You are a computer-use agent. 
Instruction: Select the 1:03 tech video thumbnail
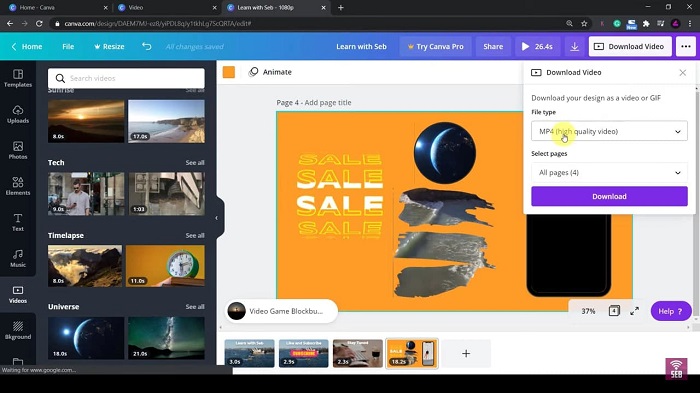click(x=167, y=194)
